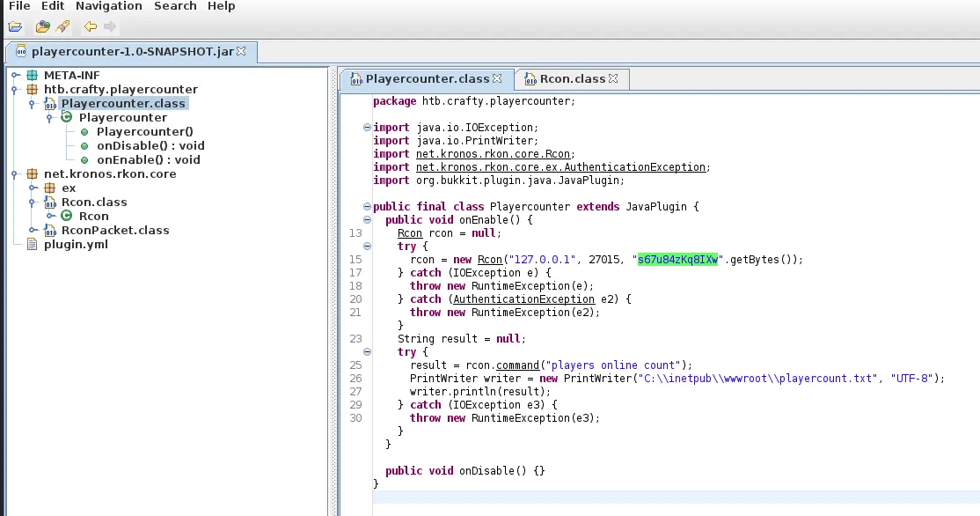Image resolution: width=980 pixels, height=516 pixels.
Task: Open the Navigation menu
Action: (109, 6)
